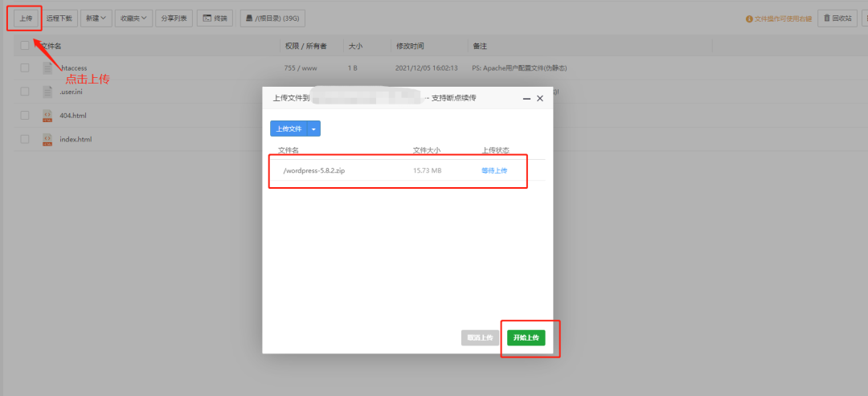
Task: Open the 分享列表 share list
Action: pyautogui.click(x=174, y=18)
